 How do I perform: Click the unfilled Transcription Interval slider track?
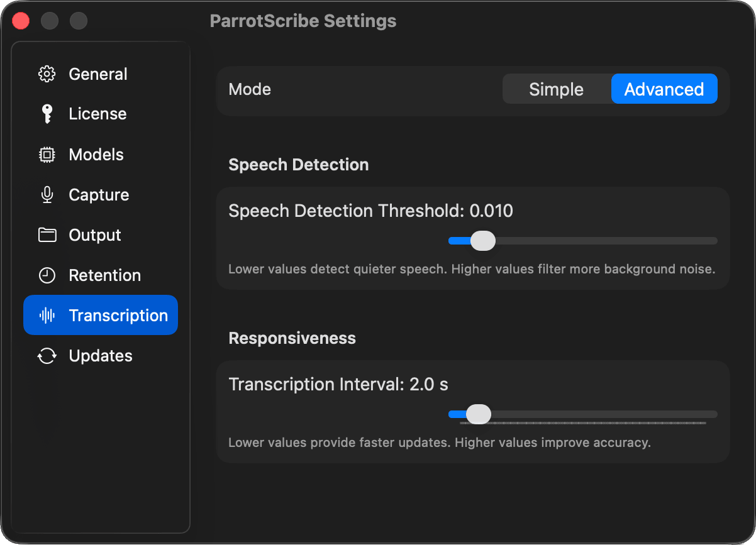(x=604, y=414)
